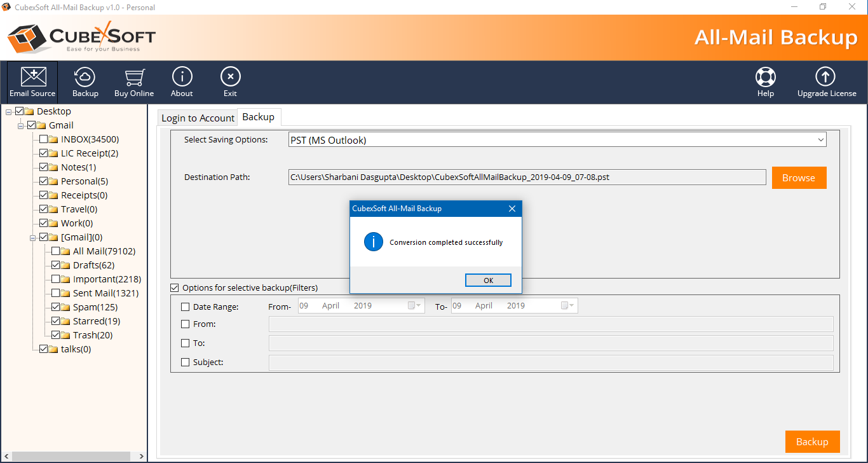The image size is (868, 463).
Task: Open the Help lifebuoy icon
Action: pyautogui.click(x=765, y=82)
